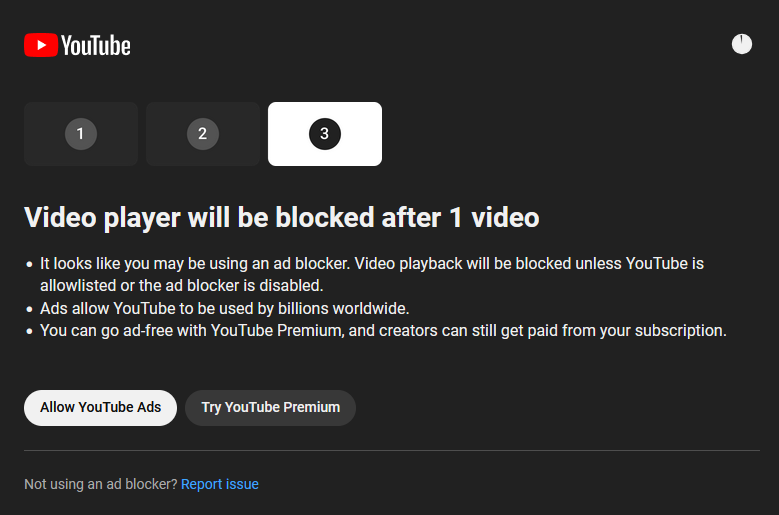Click Allow YouTube Ads button

coord(100,408)
